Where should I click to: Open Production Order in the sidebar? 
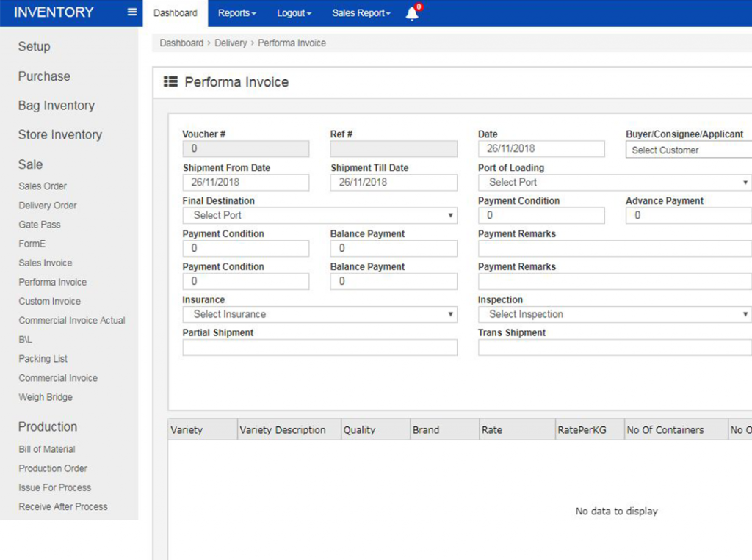point(53,468)
